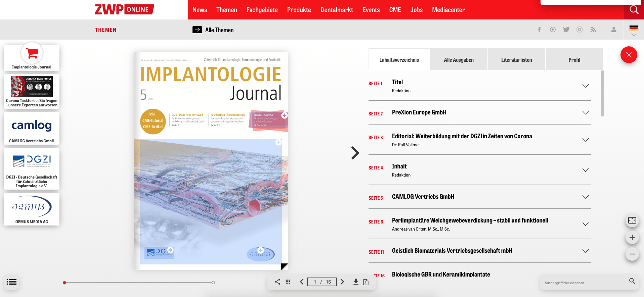Click the Implantologie Journal cover page
644x297 pixels.
[x=211, y=161]
